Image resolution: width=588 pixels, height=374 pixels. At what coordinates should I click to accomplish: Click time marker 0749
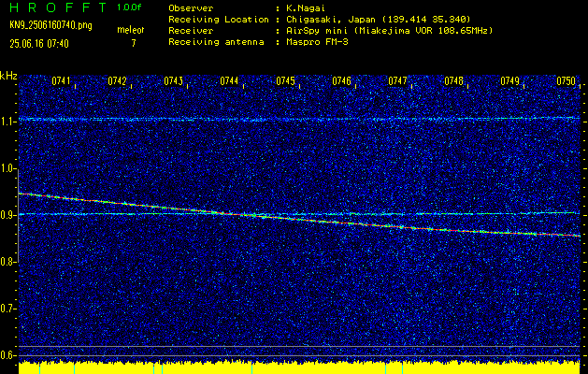510,80
